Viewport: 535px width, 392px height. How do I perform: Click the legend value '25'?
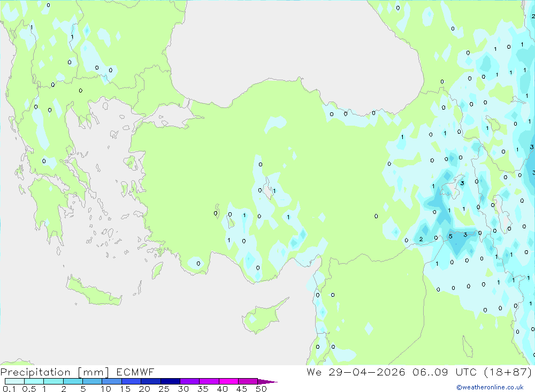164,389
